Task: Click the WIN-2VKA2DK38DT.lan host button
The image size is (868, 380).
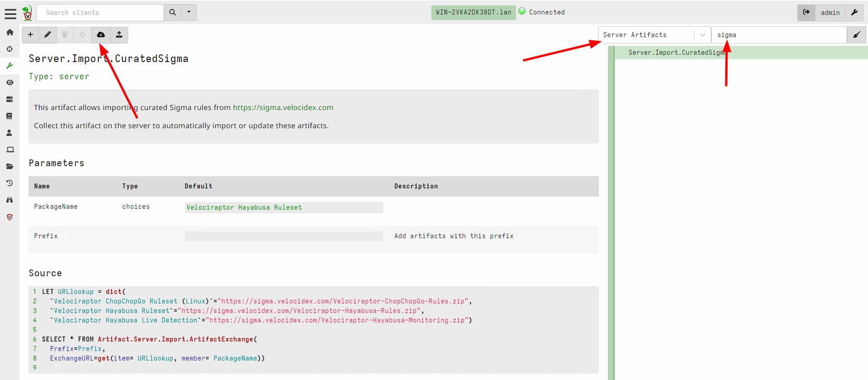Action: point(473,12)
